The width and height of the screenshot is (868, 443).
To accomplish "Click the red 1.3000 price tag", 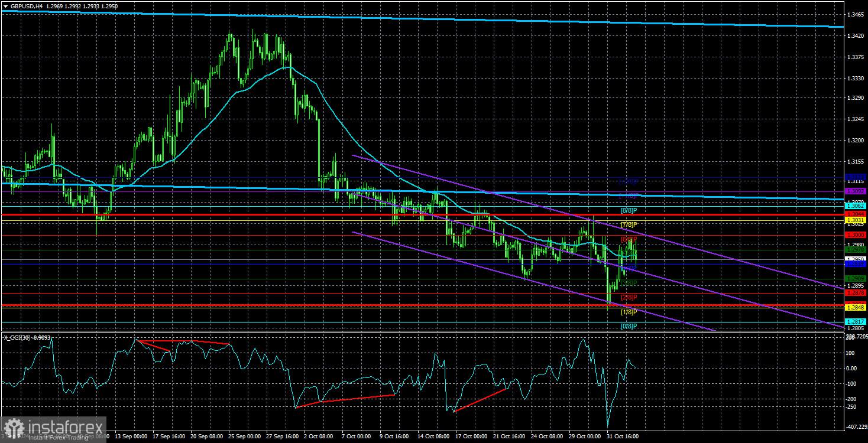I will [856, 235].
